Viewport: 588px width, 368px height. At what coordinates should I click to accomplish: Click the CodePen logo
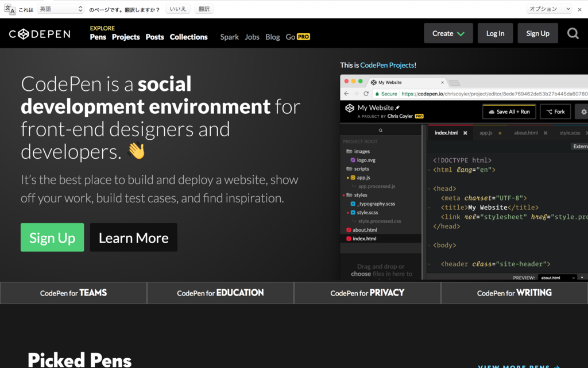click(x=40, y=34)
